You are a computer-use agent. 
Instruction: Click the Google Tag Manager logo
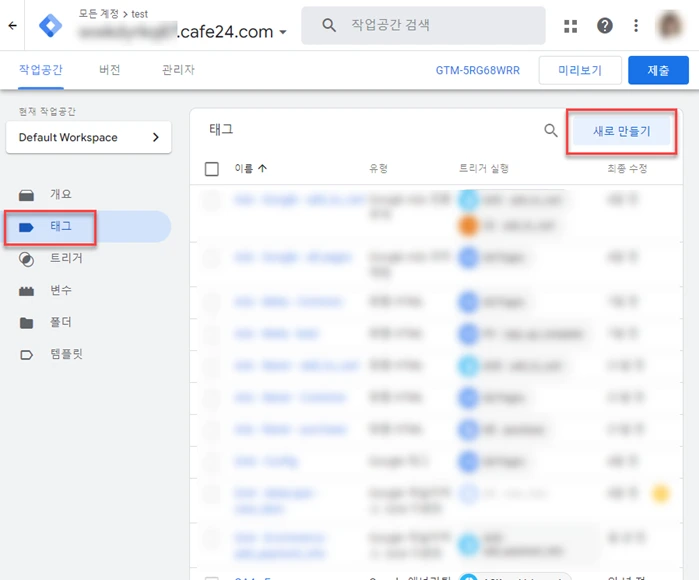coord(50,25)
